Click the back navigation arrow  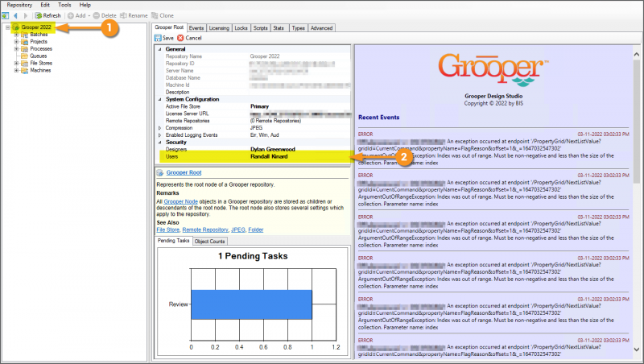click(15, 15)
